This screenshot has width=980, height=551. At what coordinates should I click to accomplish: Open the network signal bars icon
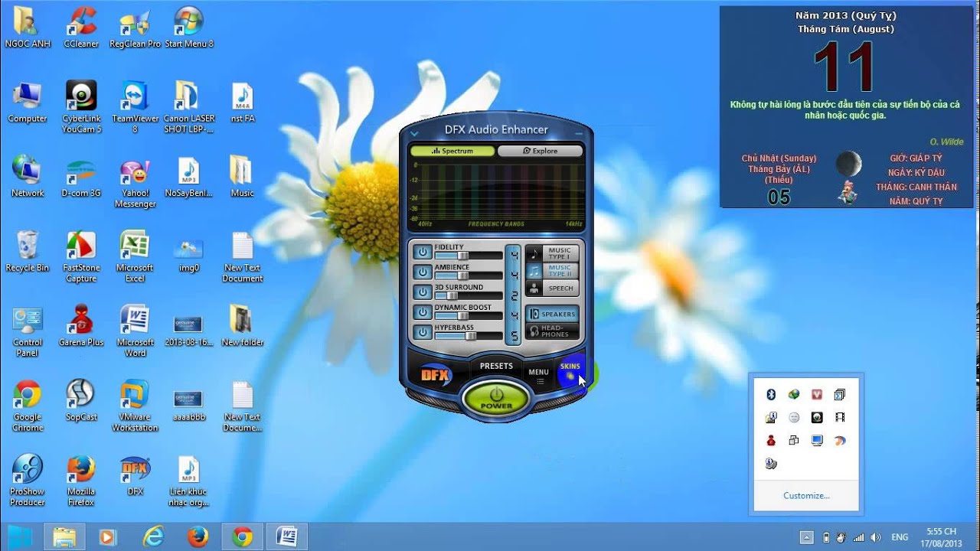pos(859,537)
